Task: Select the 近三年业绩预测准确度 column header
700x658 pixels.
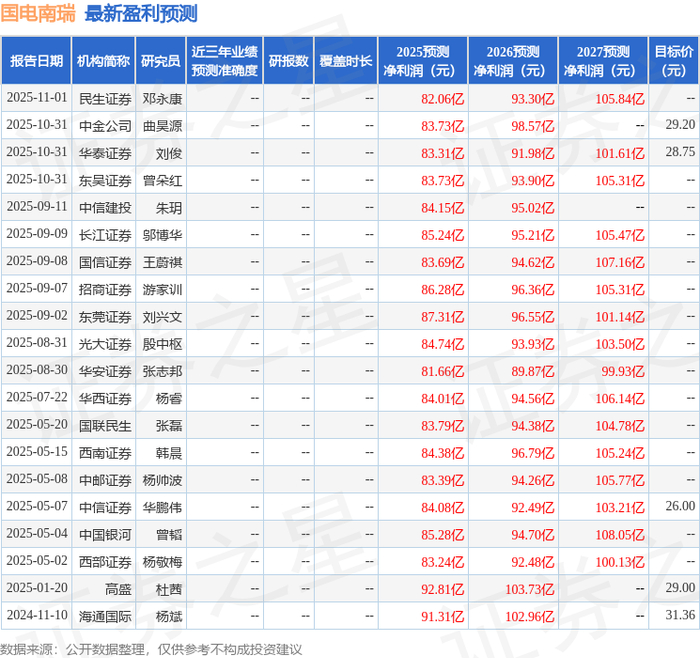Action: coord(225,61)
